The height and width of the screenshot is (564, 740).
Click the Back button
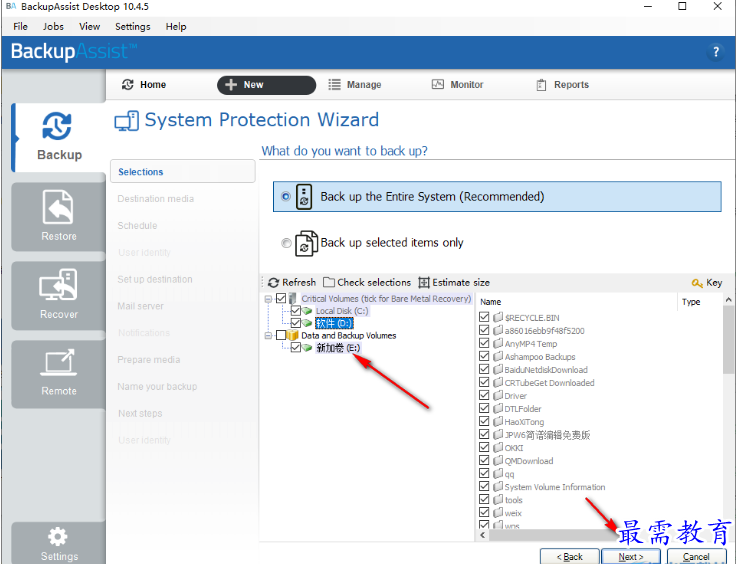coord(570,556)
